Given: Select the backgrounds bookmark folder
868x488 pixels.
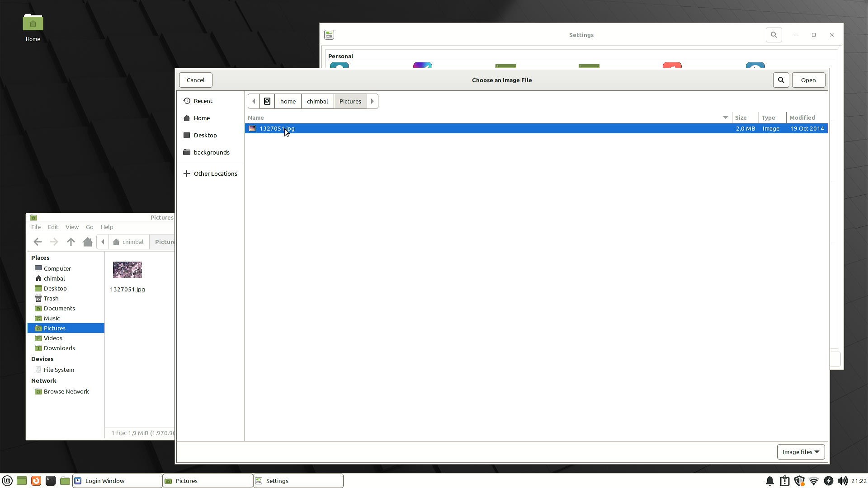Looking at the screenshot, I should point(211,152).
